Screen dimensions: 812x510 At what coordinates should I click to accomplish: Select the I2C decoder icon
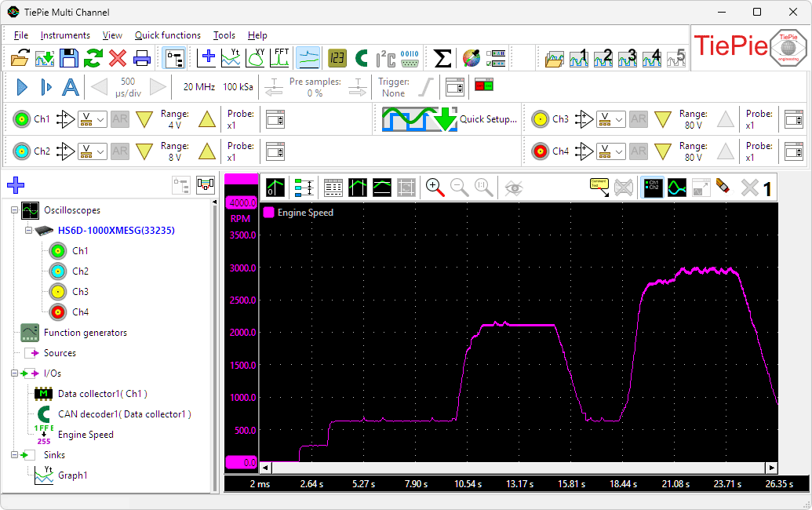386,58
